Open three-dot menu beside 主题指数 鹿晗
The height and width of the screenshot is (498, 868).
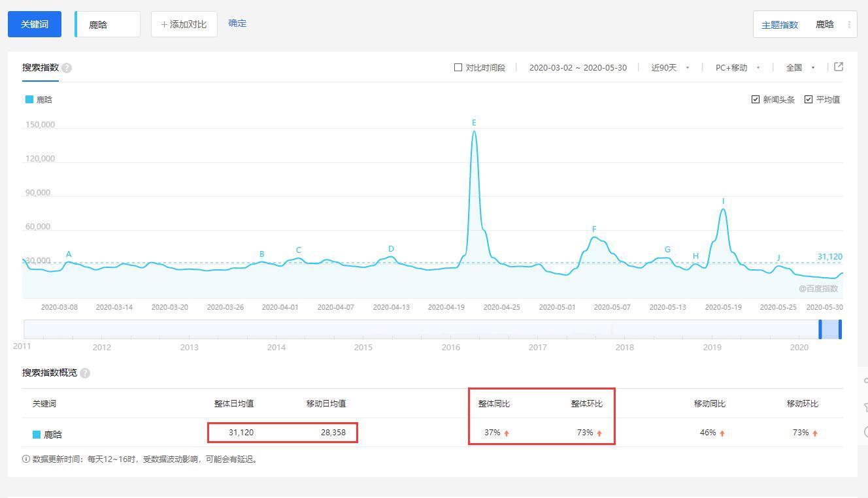coord(849,25)
